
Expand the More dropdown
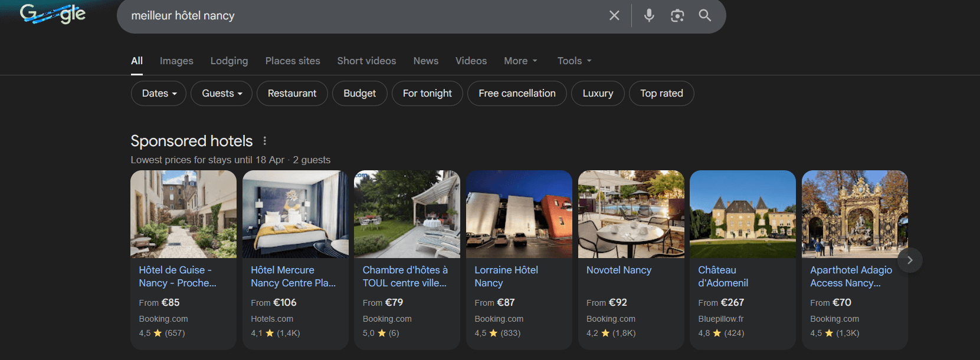[x=520, y=61]
